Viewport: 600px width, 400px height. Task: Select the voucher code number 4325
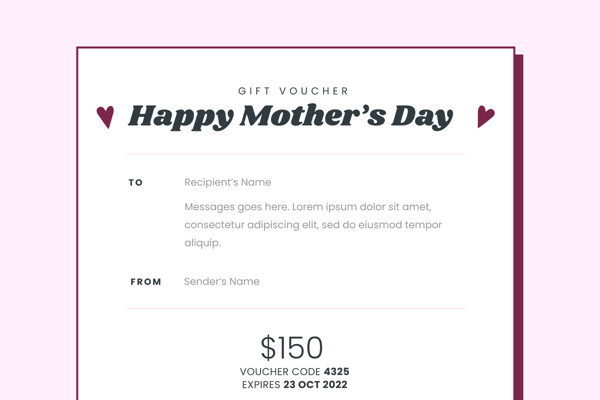point(337,372)
